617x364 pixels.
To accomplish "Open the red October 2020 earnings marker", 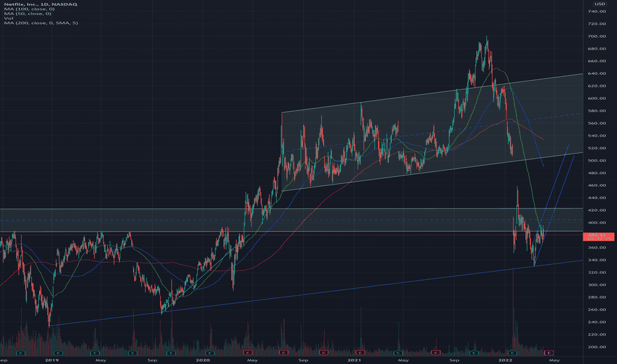I will (324, 353).
